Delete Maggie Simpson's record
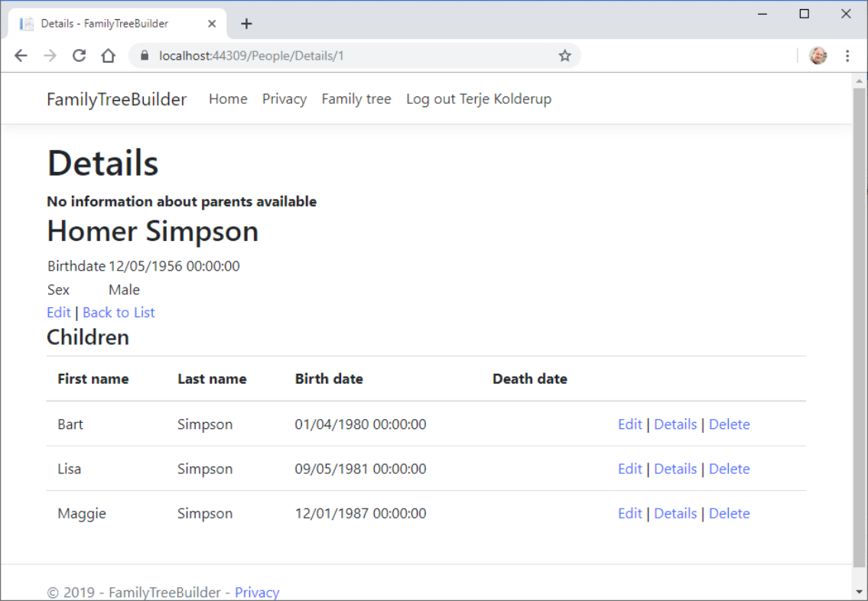Image resolution: width=868 pixels, height=601 pixels. (x=729, y=513)
